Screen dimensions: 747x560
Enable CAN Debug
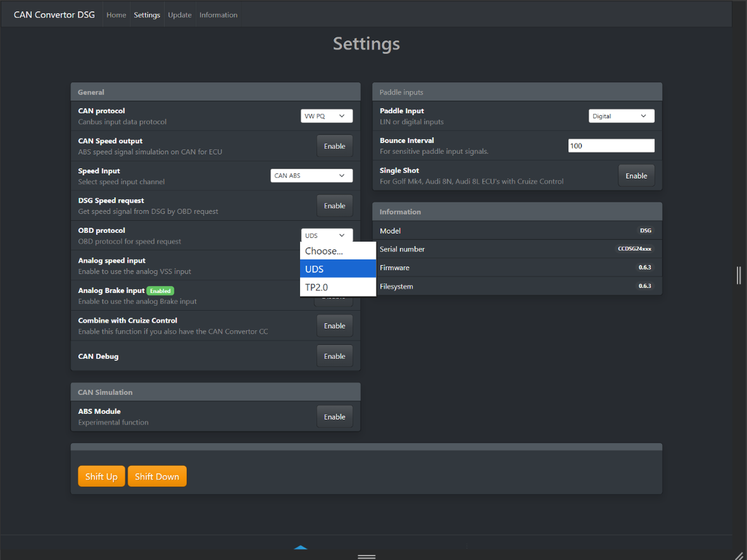pyautogui.click(x=335, y=356)
